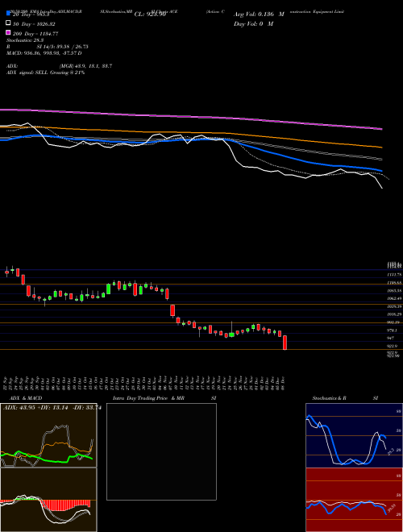This screenshot has width=403, height=532.
Task: Click the 1173.75 price axis label
Action: [x=394, y=275]
